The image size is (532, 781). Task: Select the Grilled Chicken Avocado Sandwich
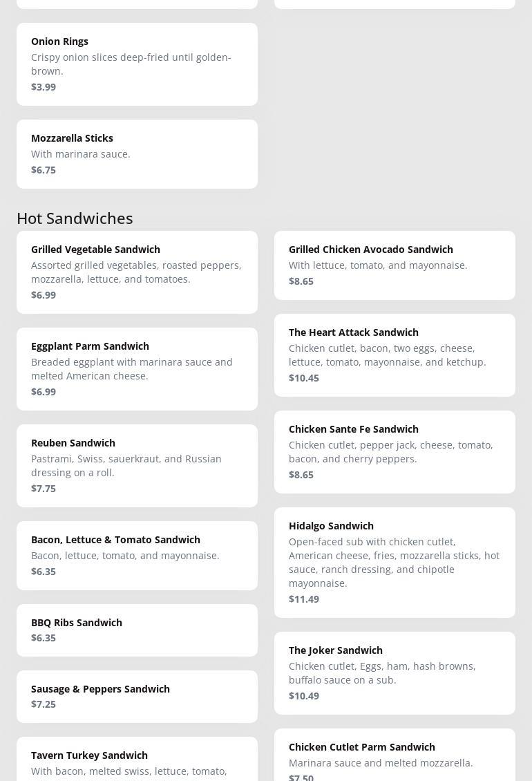click(x=395, y=265)
